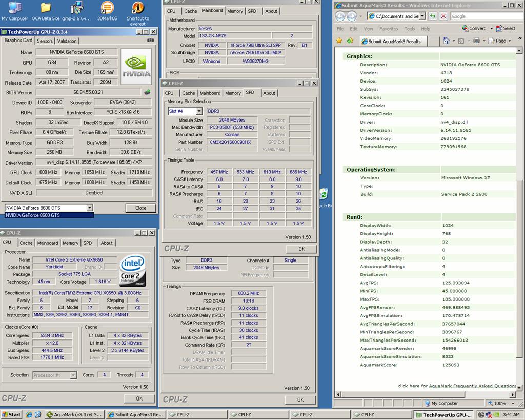Open the Favorites menu in Internet Explorer
The height and width of the screenshot is (420, 525).
[x=389, y=29]
